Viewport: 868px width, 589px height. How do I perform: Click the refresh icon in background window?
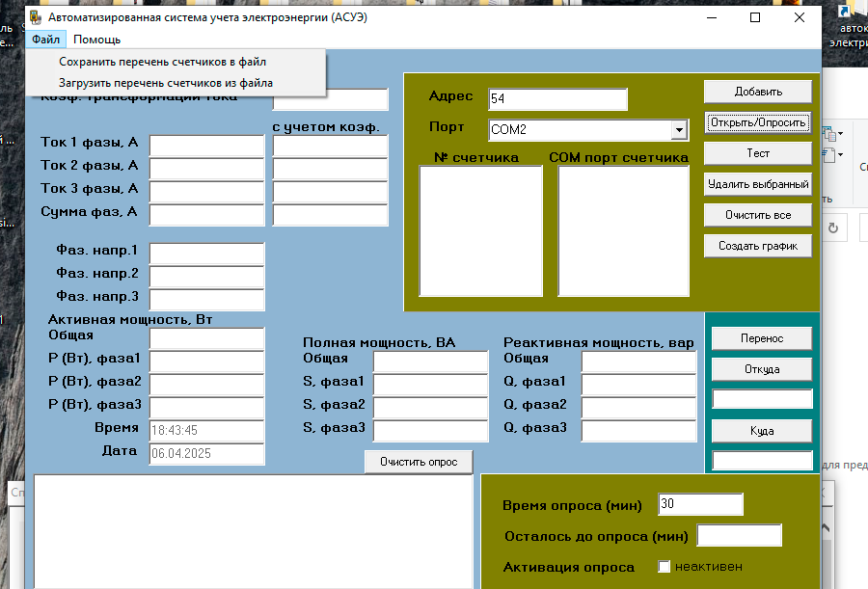point(833,228)
